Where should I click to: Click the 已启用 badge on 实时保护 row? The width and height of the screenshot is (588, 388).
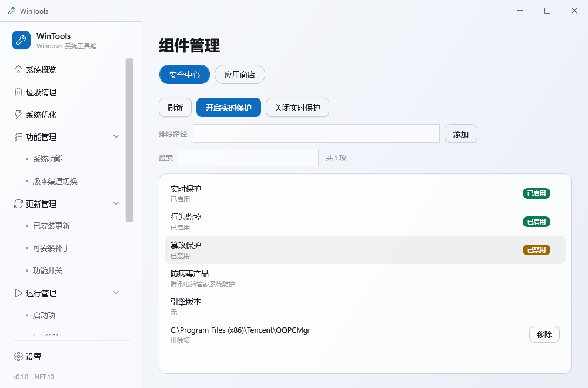click(x=536, y=193)
